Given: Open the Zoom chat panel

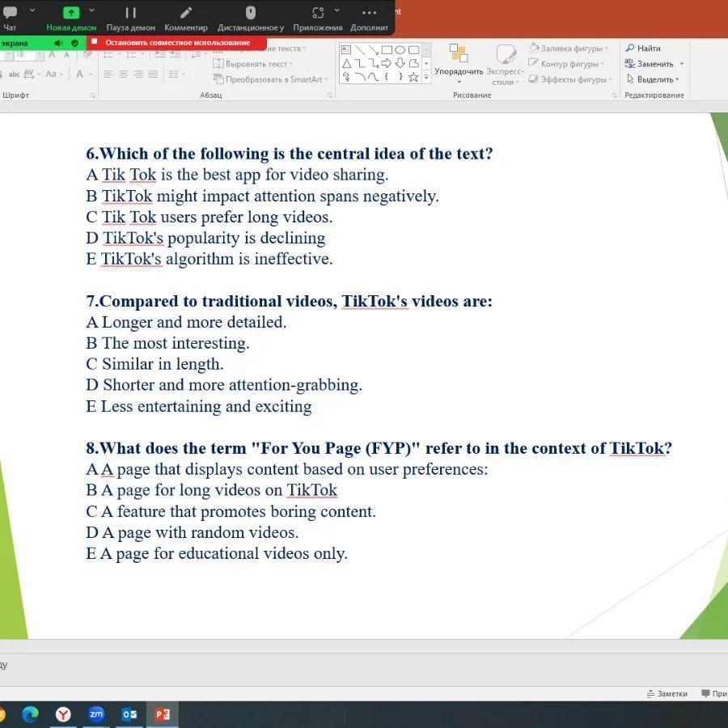Looking at the screenshot, I should tap(9, 19).
